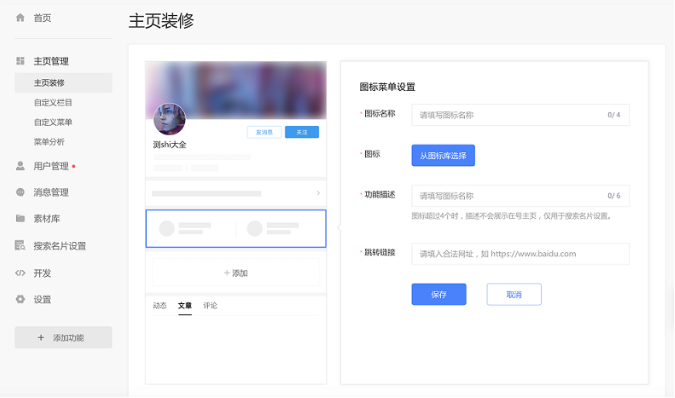This screenshot has width=675, height=398.
Task: Click the 用户管理 person icon
Action: tap(20, 166)
